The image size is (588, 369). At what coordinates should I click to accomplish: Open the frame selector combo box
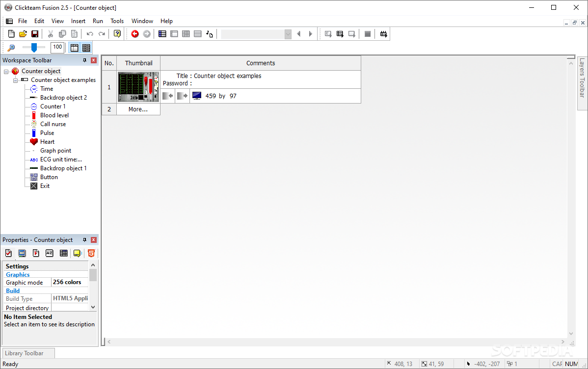point(256,34)
